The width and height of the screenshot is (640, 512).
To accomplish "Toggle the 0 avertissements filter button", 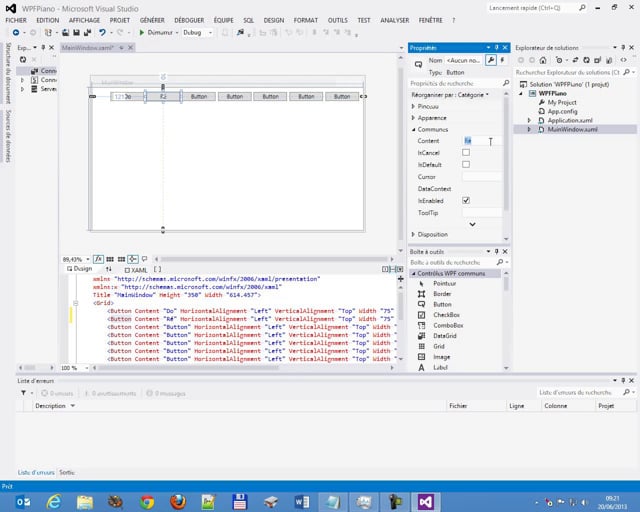I will 110,393.
